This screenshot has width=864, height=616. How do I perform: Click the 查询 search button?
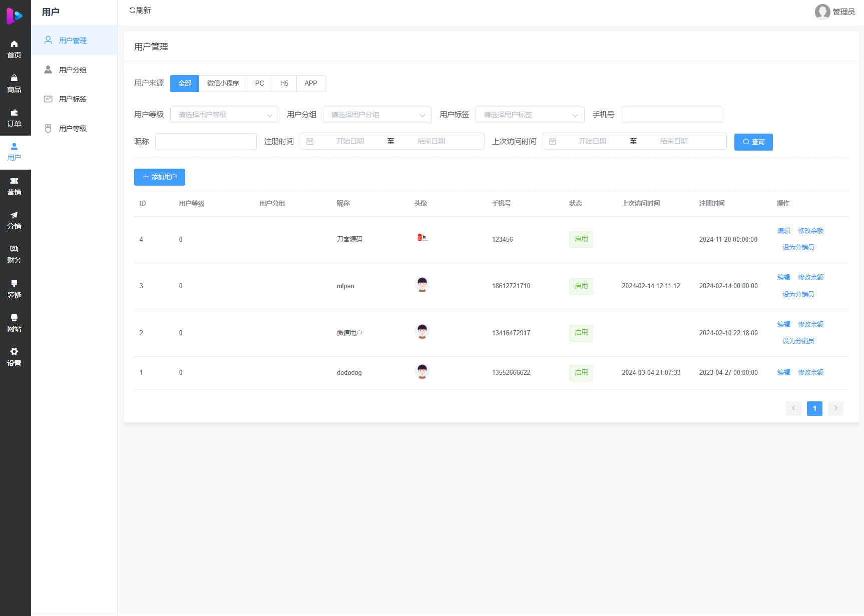[753, 142]
